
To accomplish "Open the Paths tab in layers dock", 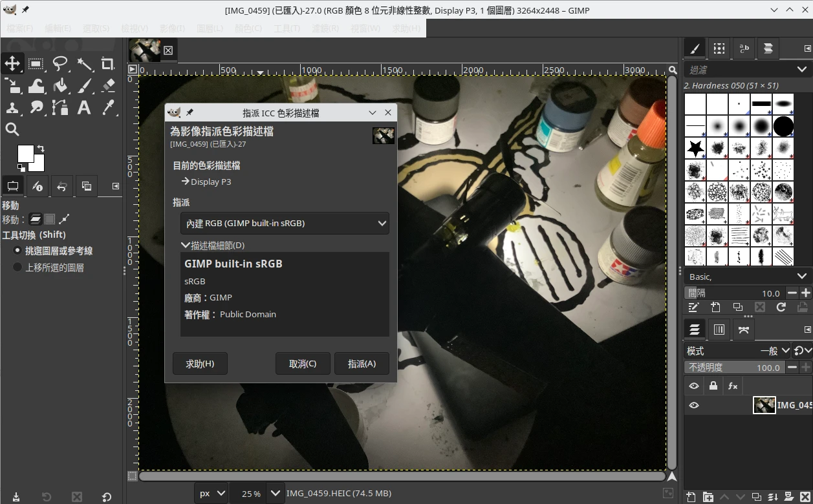I will click(743, 330).
